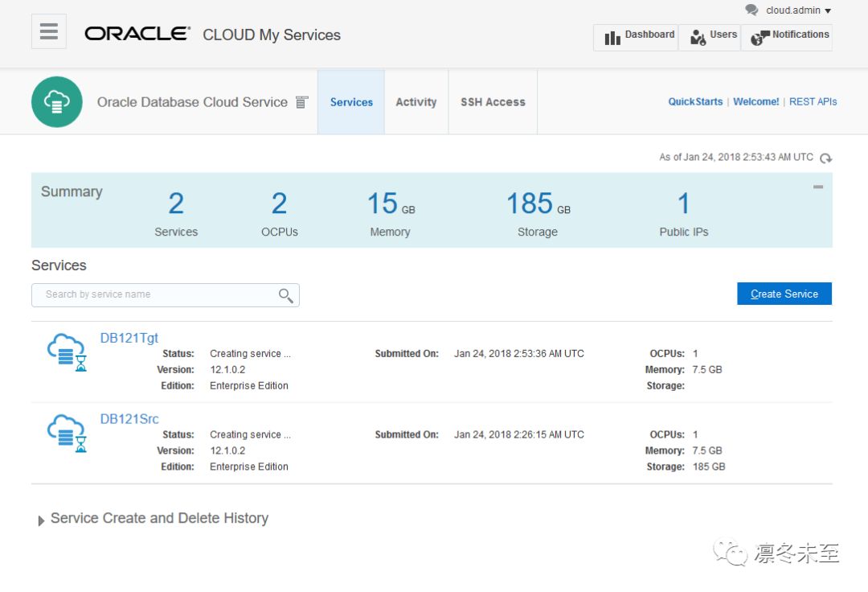Click the 2 OCPUs summary value
The height and width of the screenshot is (592, 868).
coord(279,203)
